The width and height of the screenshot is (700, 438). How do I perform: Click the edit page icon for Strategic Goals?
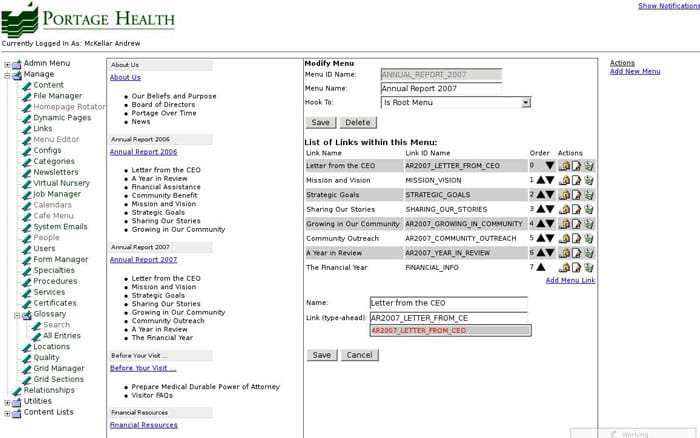coord(576,195)
